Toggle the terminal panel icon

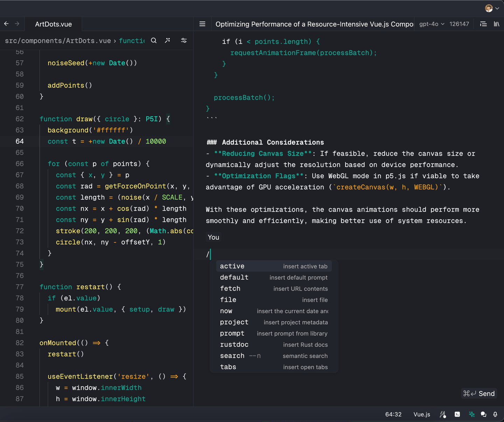[457, 414]
